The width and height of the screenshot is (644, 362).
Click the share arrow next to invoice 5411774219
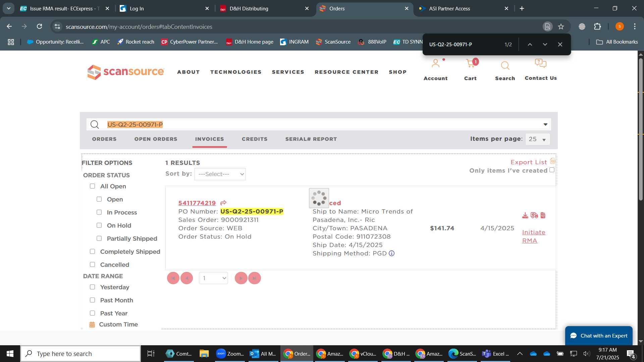click(x=223, y=203)
